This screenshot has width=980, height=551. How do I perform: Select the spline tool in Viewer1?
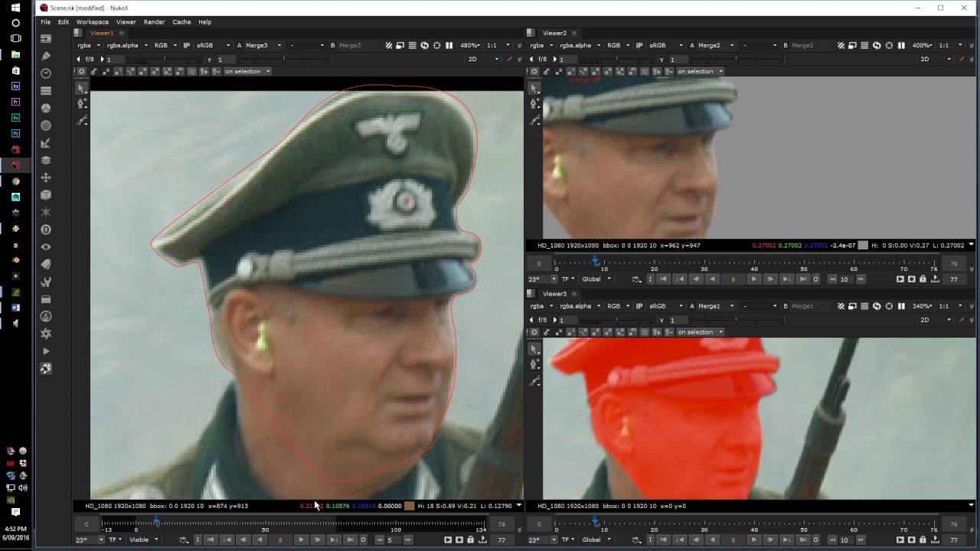click(82, 121)
